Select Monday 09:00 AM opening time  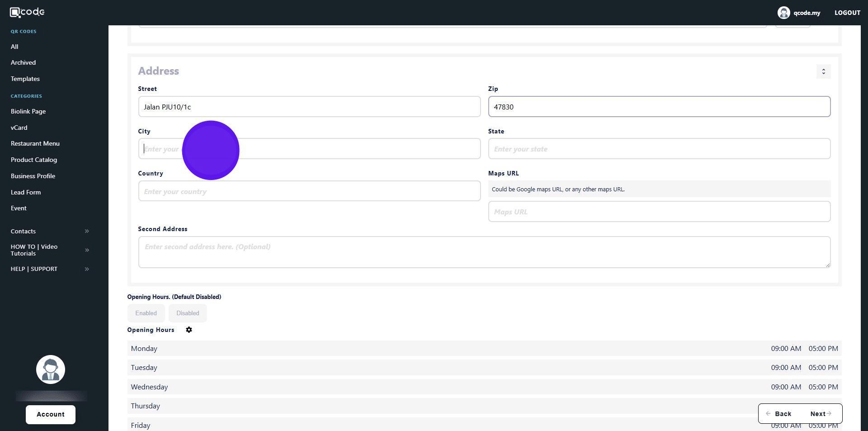click(786, 349)
